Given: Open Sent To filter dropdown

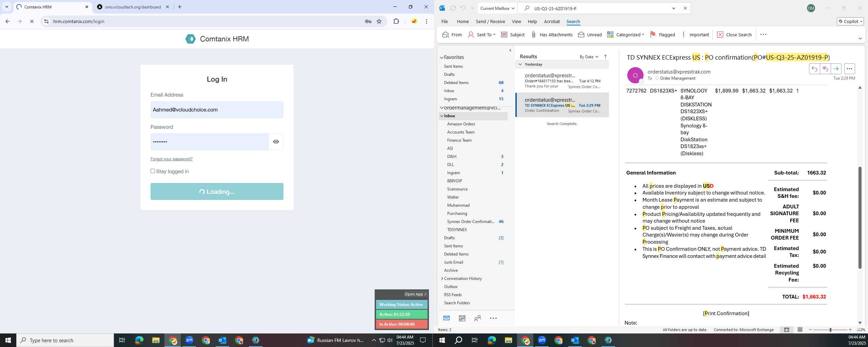Looking at the screenshot, I should pos(481,35).
